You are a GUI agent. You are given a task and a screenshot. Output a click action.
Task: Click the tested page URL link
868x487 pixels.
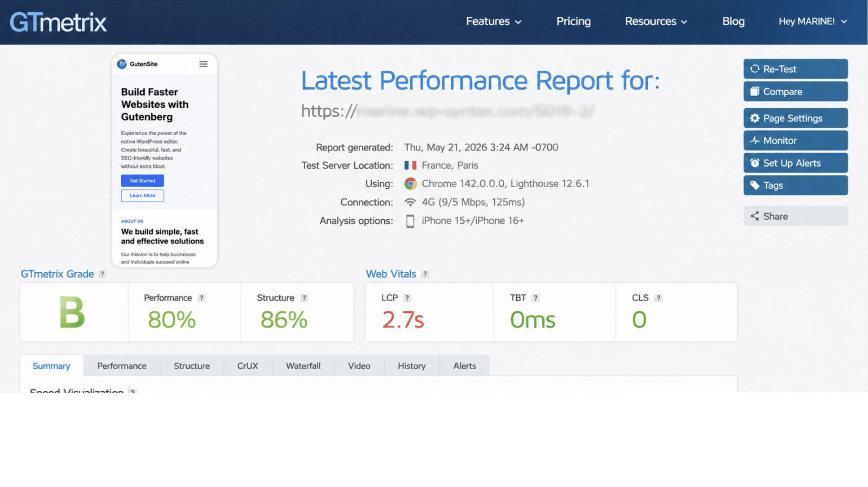tap(447, 111)
